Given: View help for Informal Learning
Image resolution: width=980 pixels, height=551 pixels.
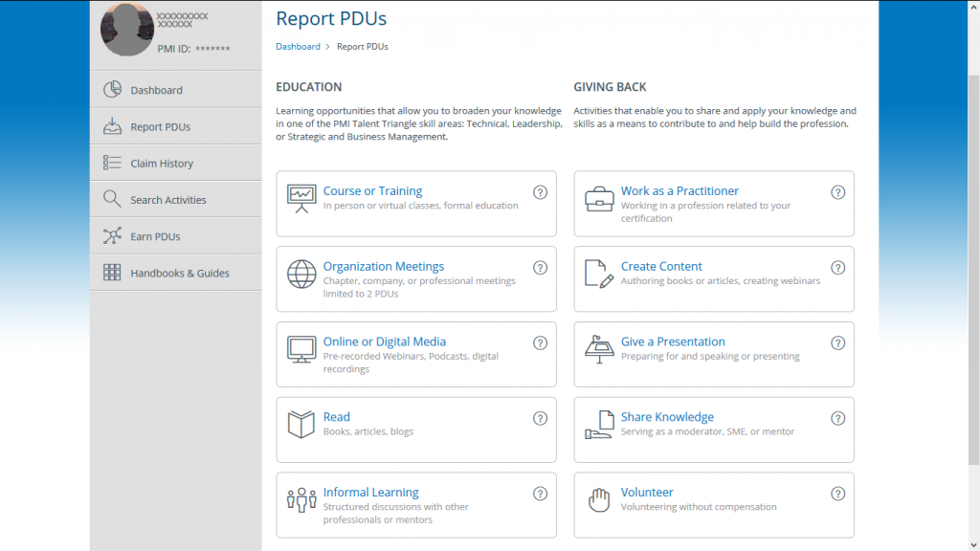Looking at the screenshot, I should [540, 494].
